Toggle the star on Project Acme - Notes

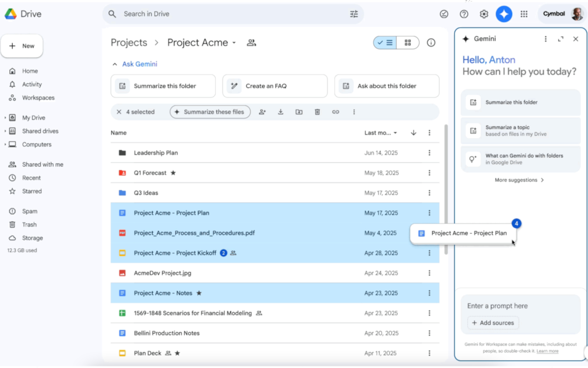[x=199, y=293]
